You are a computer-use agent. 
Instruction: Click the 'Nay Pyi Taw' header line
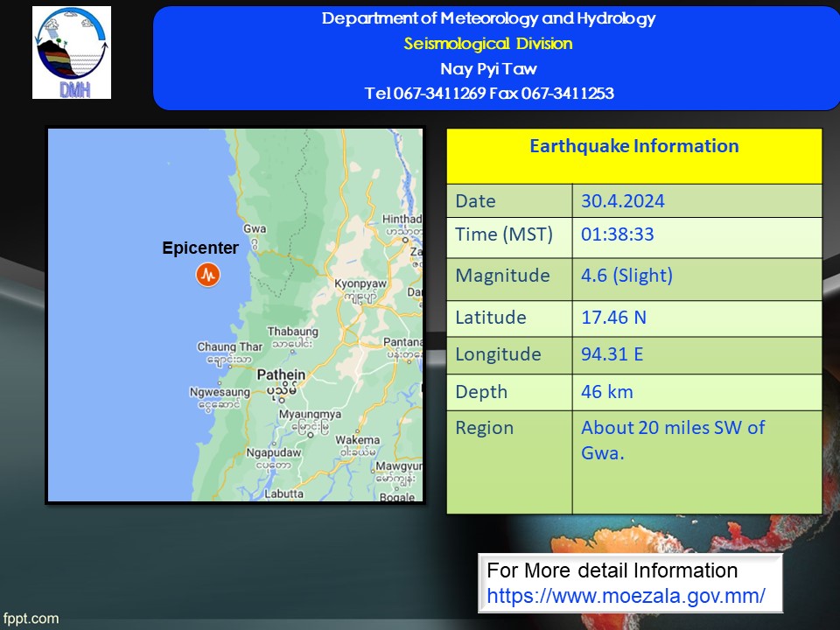pos(488,68)
